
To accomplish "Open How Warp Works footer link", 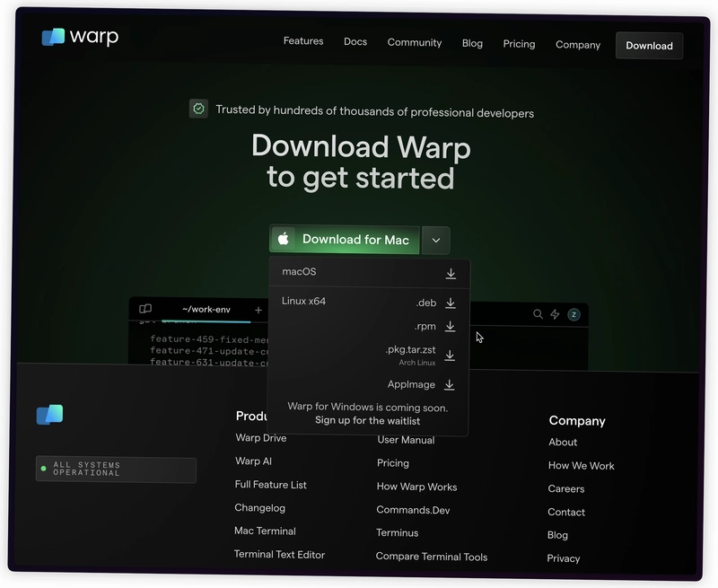I will point(416,487).
